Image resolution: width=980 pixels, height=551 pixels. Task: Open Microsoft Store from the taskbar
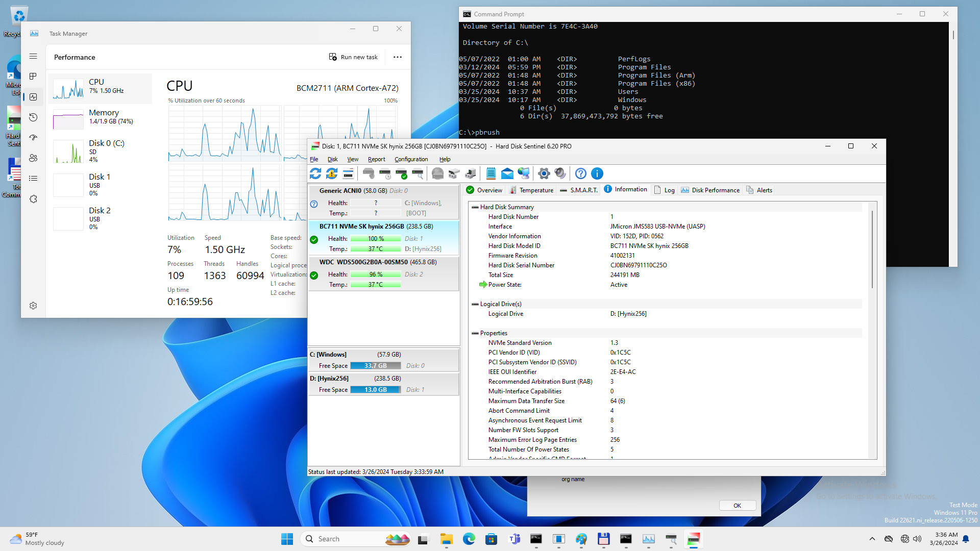click(x=491, y=539)
